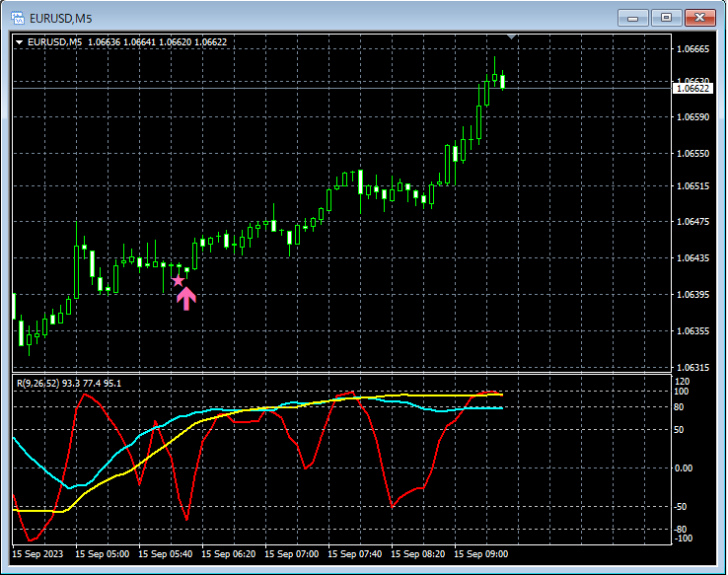Click the 1.06515 price scale label

point(693,186)
